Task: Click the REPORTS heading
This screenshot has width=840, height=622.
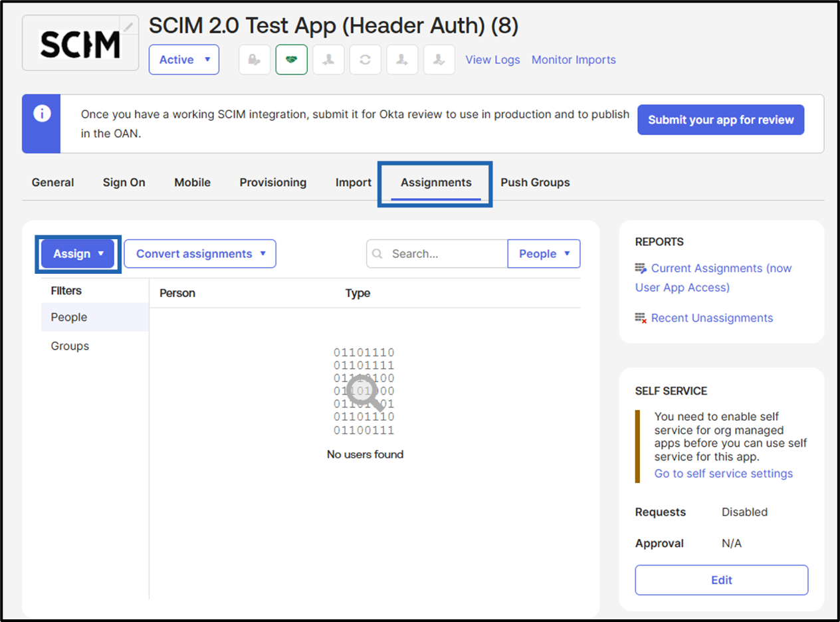Action: 659,242
